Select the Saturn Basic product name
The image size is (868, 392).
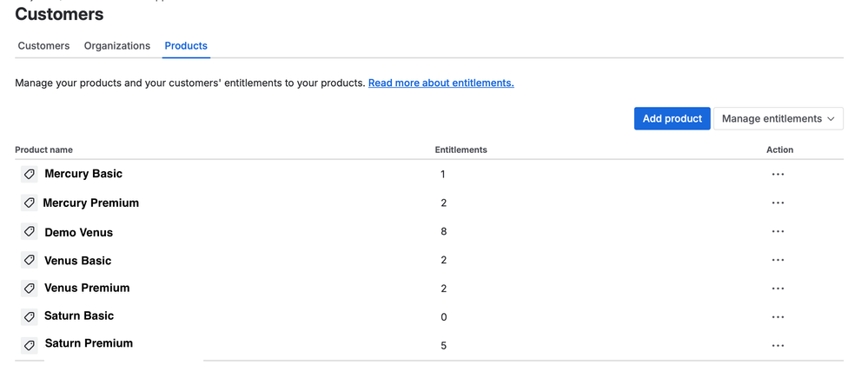click(79, 316)
